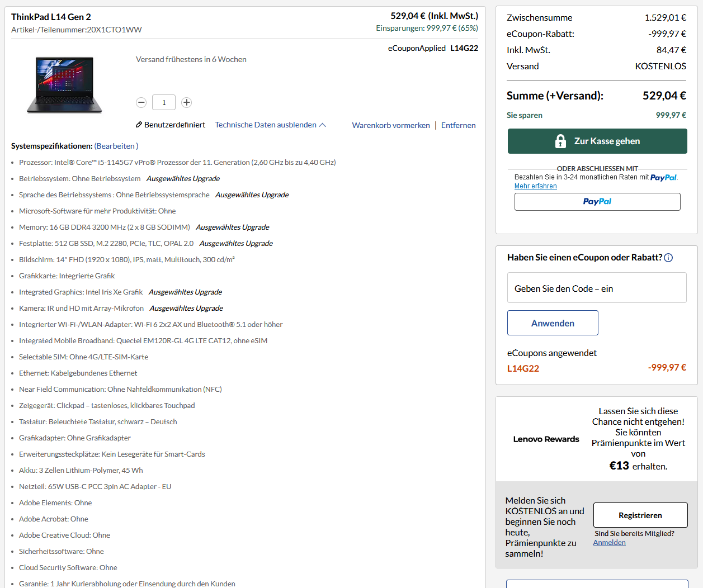This screenshot has height=588, width=703.
Task: Focus the coupon code input field
Action: coord(597,287)
